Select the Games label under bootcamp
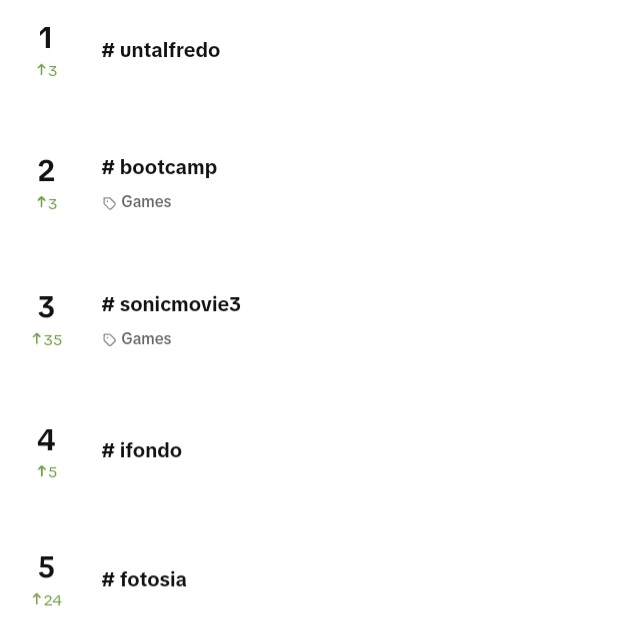The height and width of the screenshot is (643, 628). pos(146,202)
